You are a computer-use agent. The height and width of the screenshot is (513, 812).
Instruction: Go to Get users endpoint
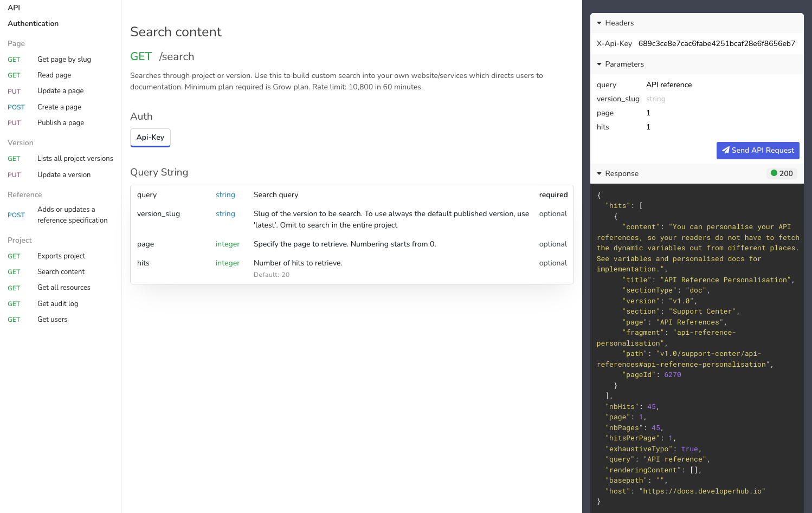(52, 320)
